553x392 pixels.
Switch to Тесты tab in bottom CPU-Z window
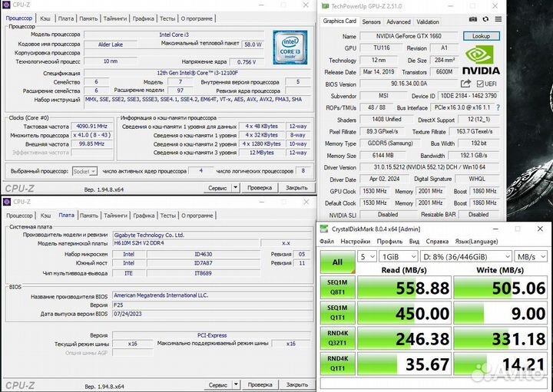[x=168, y=216]
